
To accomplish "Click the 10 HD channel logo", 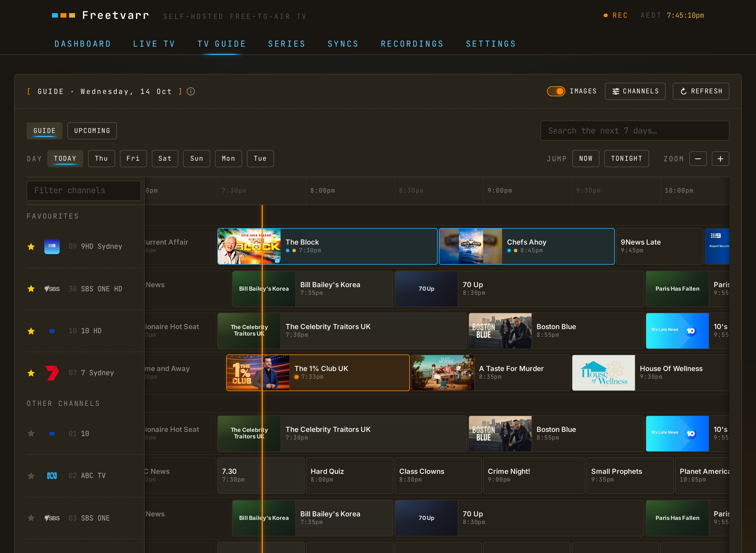I will coord(52,331).
